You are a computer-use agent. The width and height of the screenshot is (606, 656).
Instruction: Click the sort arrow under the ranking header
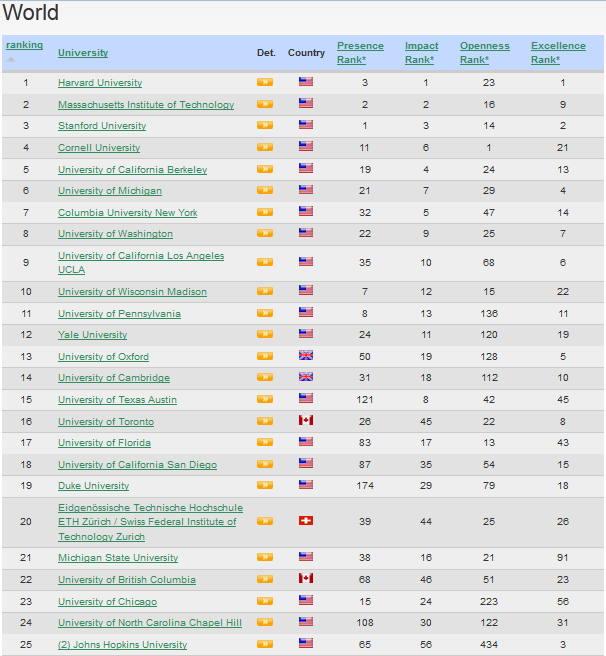11,60
